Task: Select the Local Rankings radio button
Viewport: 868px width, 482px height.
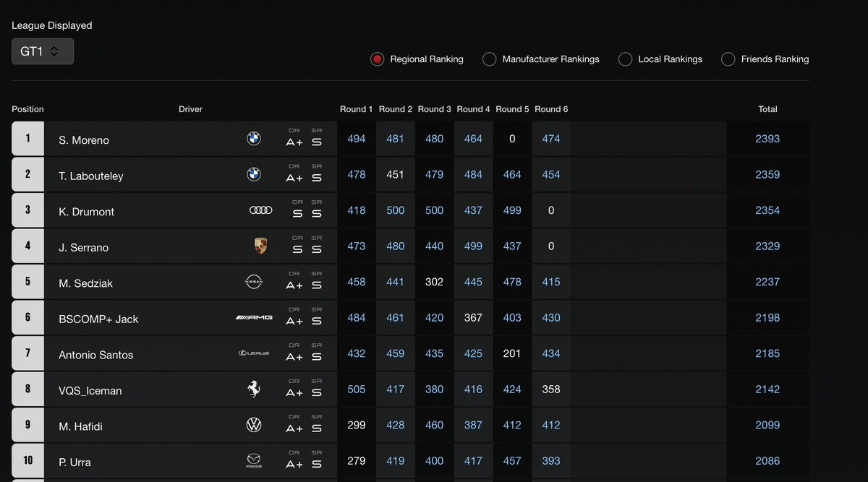Action: (625, 59)
